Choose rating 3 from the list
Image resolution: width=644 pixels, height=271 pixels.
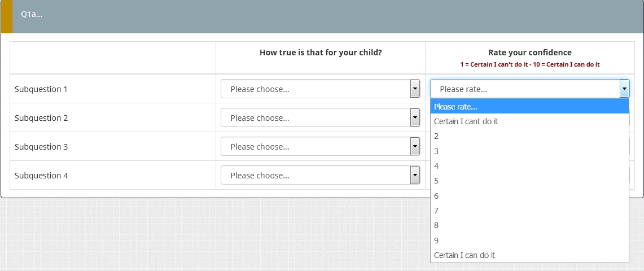tap(529, 151)
